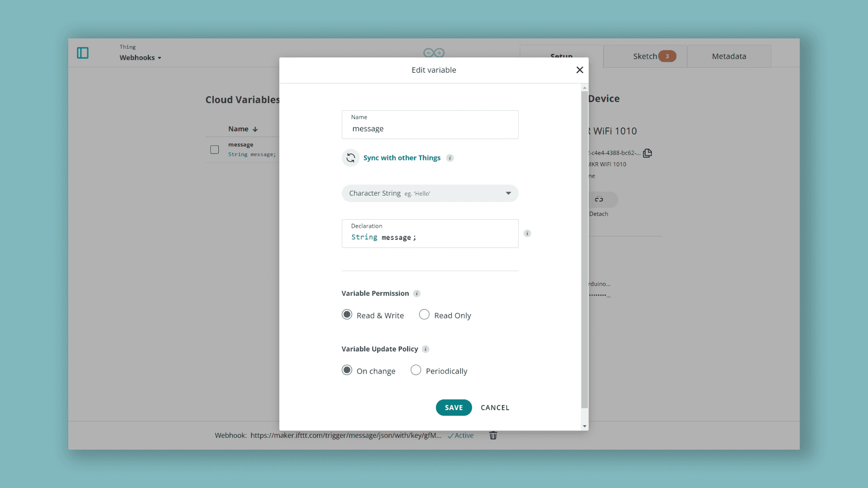Click the sync circular arrows icon
This screenshot has height=488, width=868.
[350, 158]
